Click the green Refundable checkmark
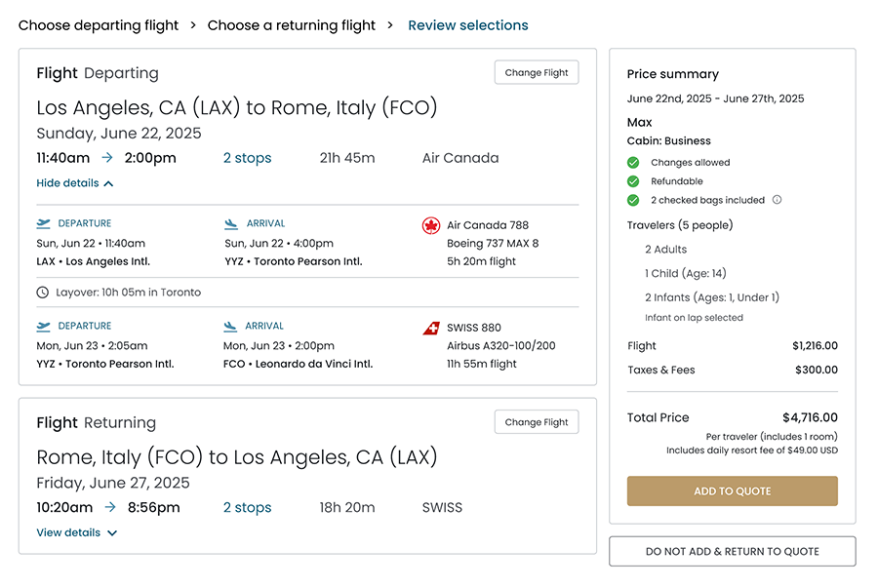878x588 pixels. coord(633,181)
